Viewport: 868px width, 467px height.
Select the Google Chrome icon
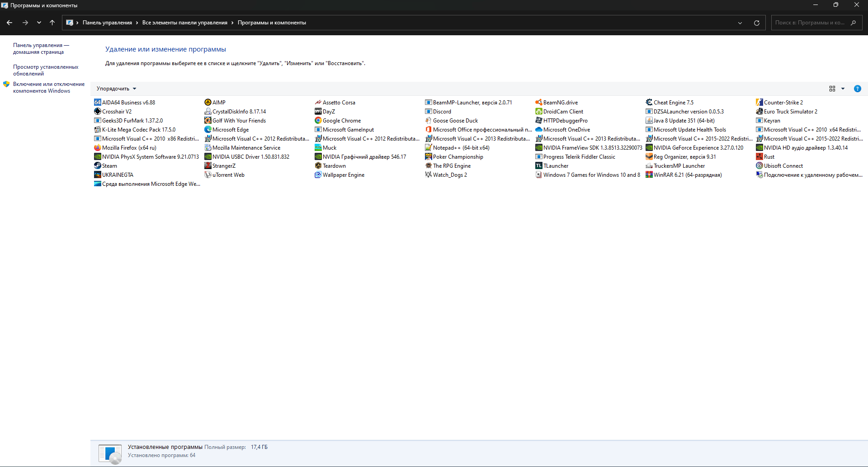[318, 121]
